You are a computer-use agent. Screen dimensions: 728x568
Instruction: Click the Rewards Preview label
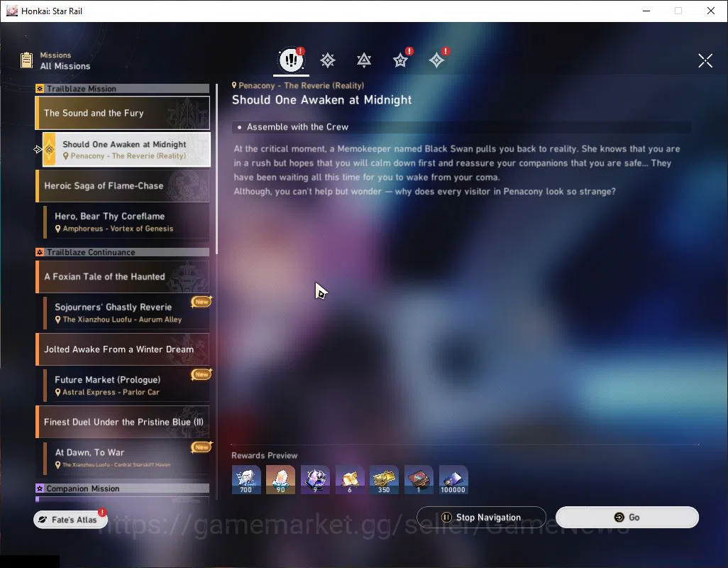[264, 456]
